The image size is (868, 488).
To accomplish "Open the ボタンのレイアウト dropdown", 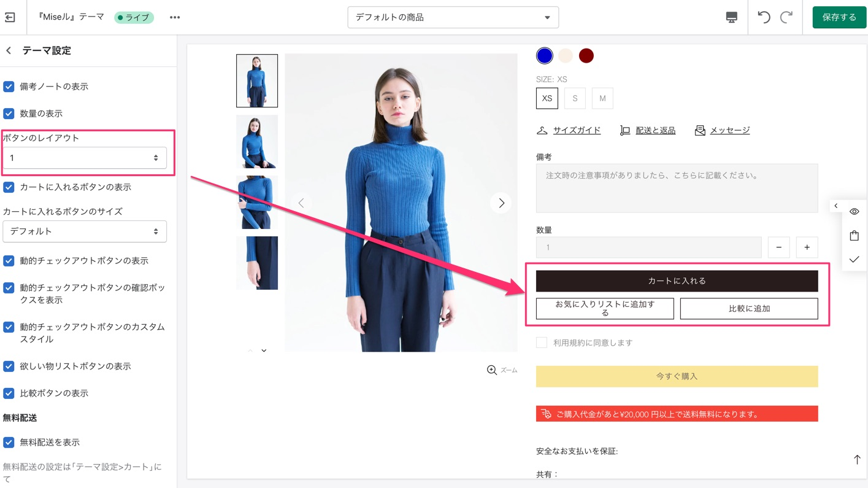I will (85, 158).
